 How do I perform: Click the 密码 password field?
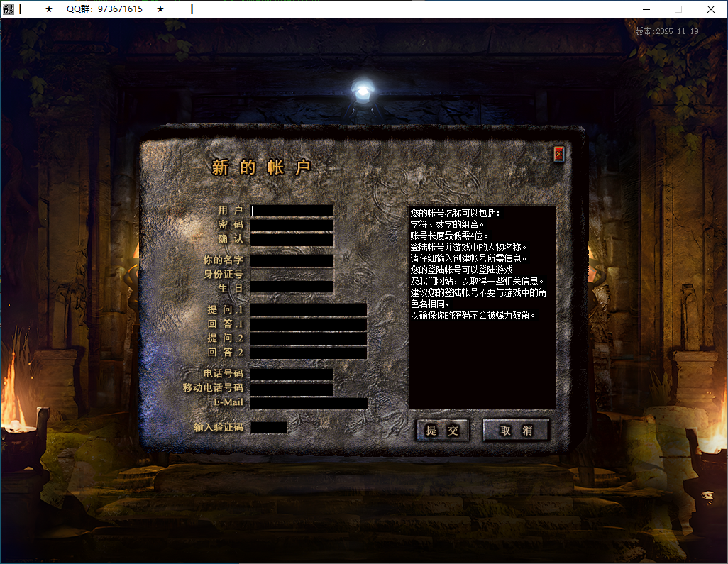pyautogui.click(x=292, y=225)
